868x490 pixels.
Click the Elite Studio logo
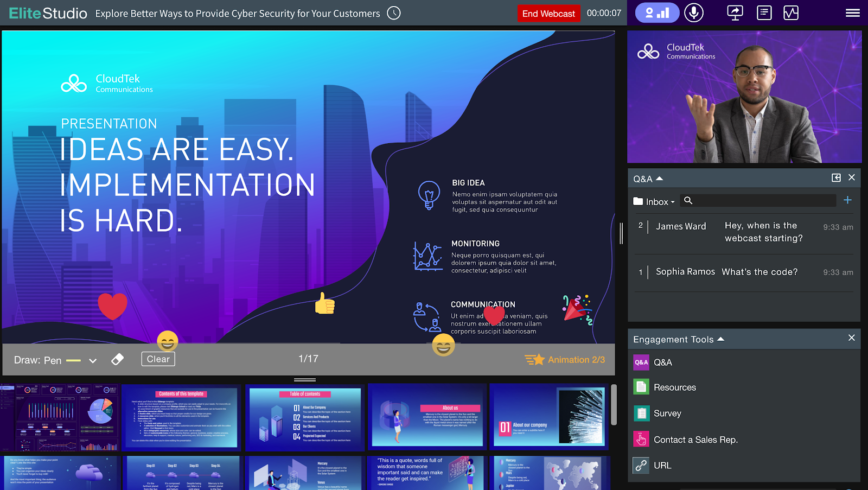pyautogui.click(x=48, y=13)
